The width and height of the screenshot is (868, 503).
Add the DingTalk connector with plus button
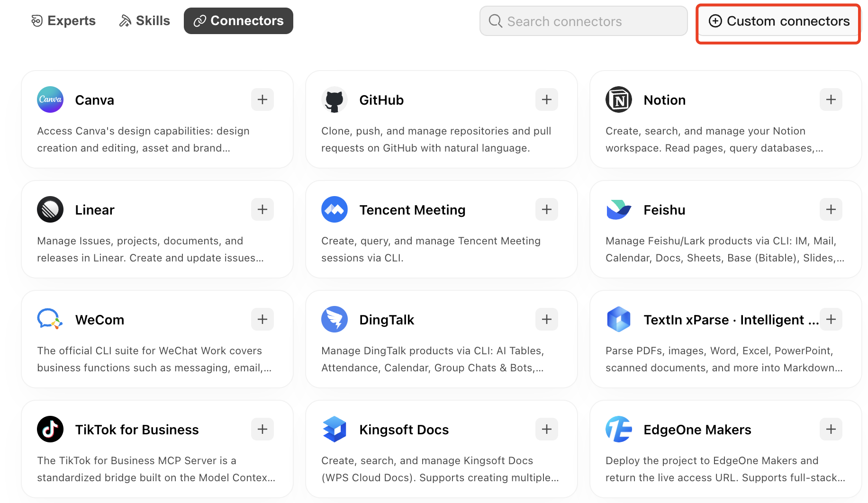(547, 319)
